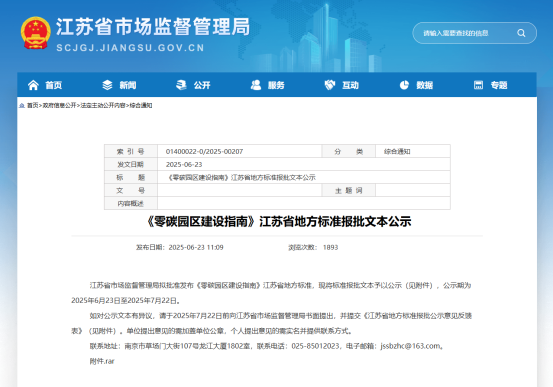Open 综合通知 breadcrumb link
The height and width of the screenshot is (387, 553).
[x=141, y=105]
